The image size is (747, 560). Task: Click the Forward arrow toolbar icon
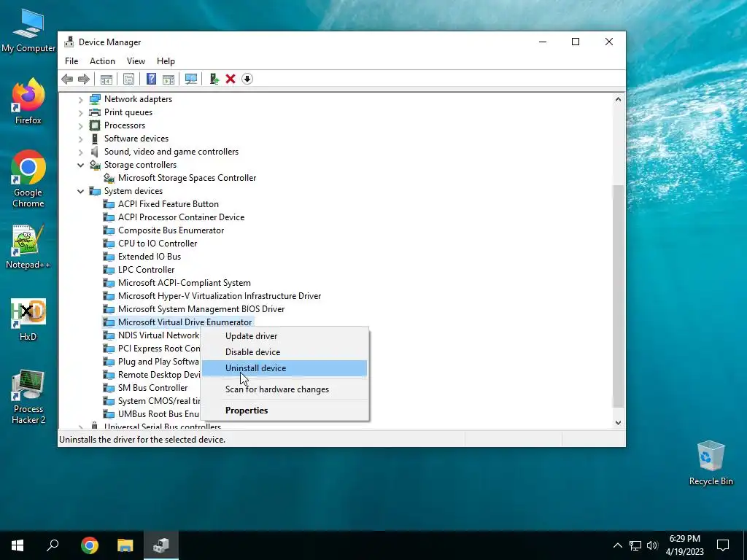(x=84, y=79)
